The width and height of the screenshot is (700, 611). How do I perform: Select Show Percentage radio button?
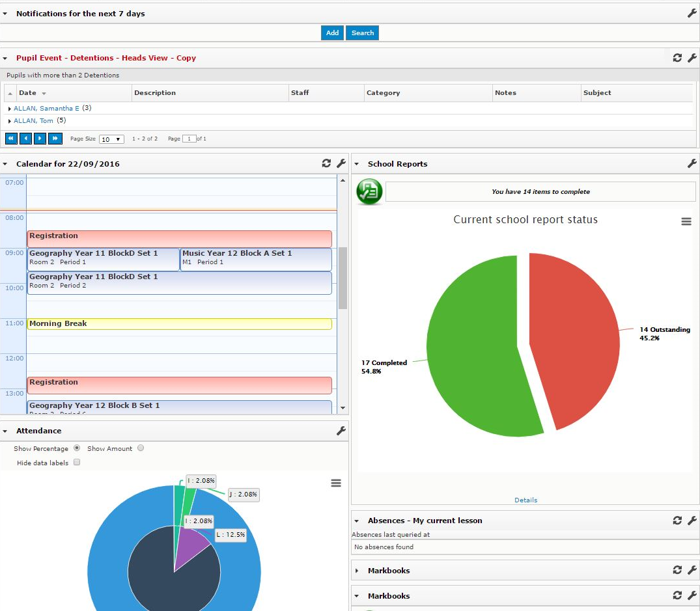point(77,448)
